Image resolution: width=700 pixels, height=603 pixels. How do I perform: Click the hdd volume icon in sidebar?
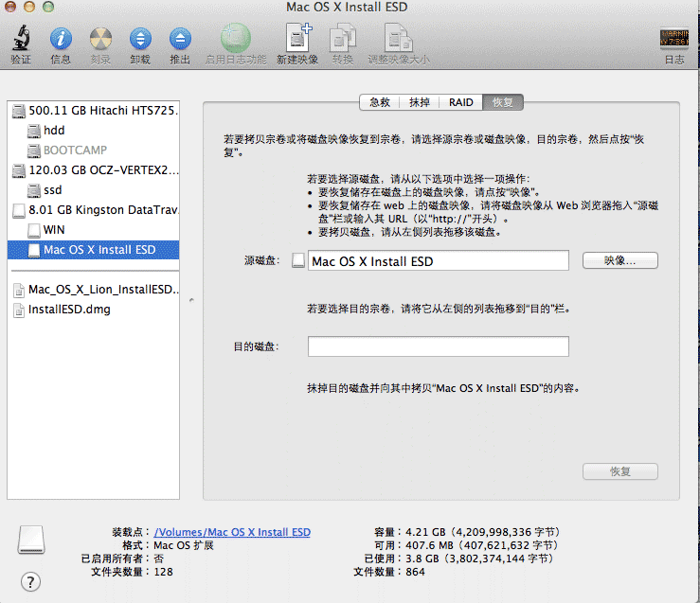pos(34,131)
